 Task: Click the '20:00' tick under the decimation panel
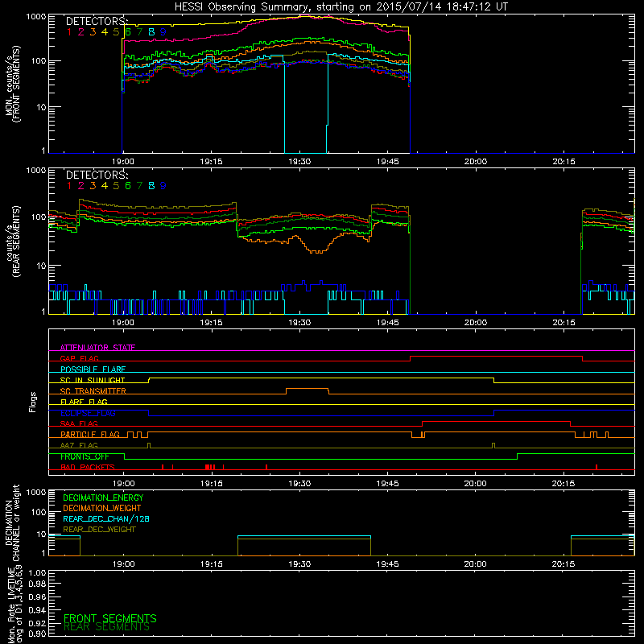pyautogui.click(x=475, y=564)
